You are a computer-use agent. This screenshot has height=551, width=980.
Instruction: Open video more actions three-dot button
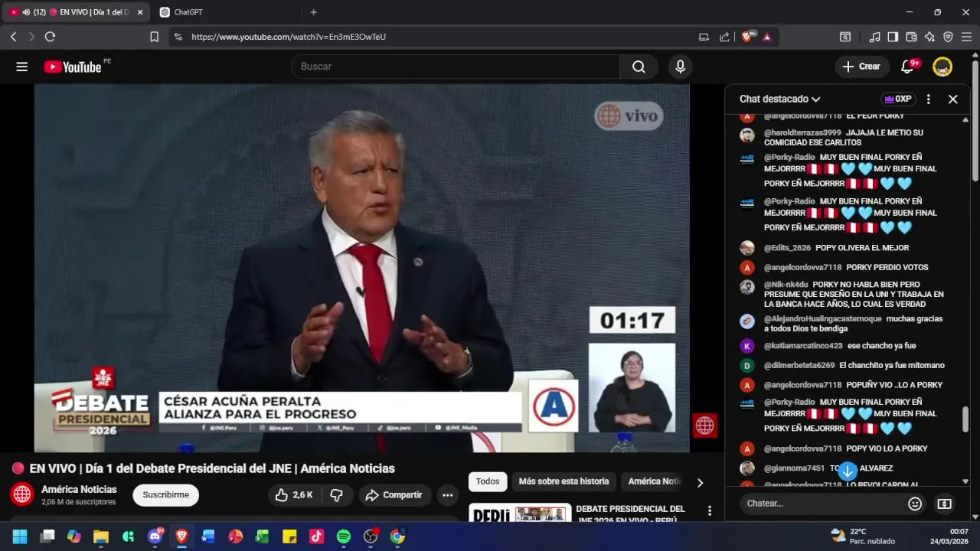pyautogui.click(x=448, y=495)
